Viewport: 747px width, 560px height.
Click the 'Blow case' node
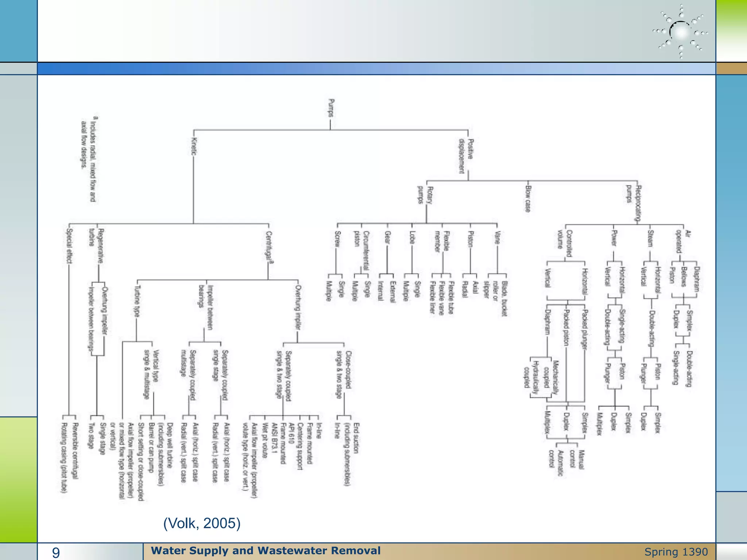click(528, 199)
